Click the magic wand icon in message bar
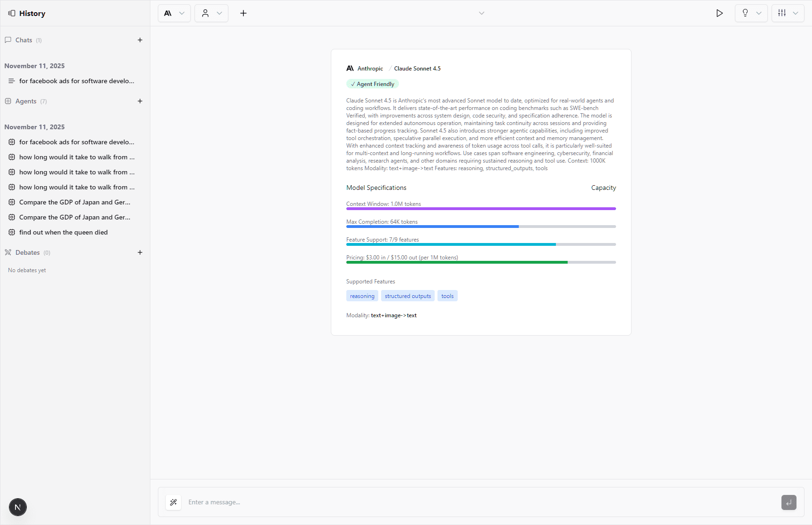The height and width of the screenshot is (525, 812). click(173, 502)
